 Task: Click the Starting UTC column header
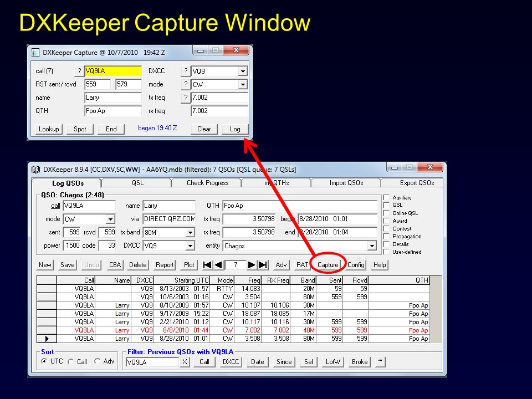point(182,280)
